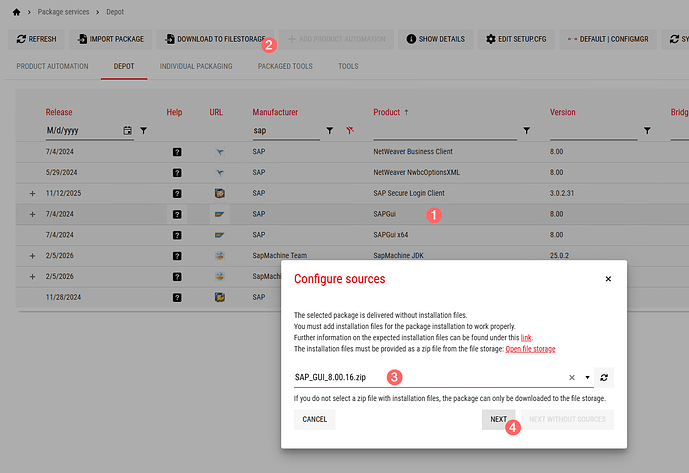Click Show Details button
689x473 pixels.
click(435, 39)
